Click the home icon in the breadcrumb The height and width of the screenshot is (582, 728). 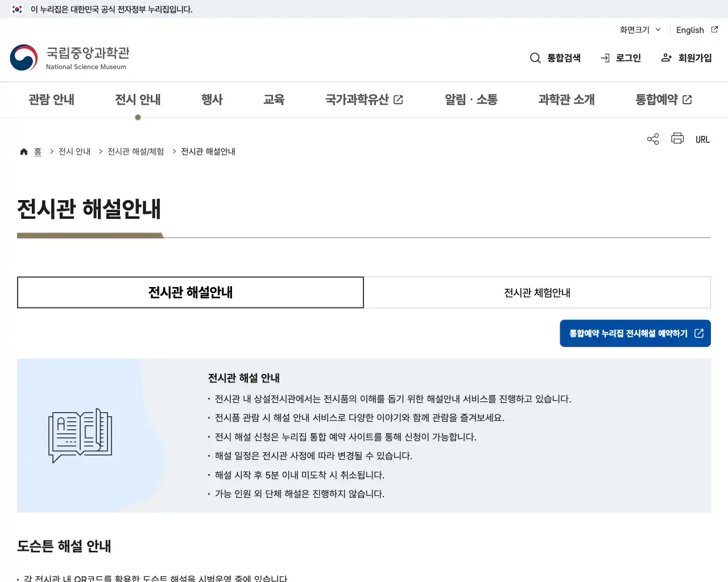click(24, 151)
